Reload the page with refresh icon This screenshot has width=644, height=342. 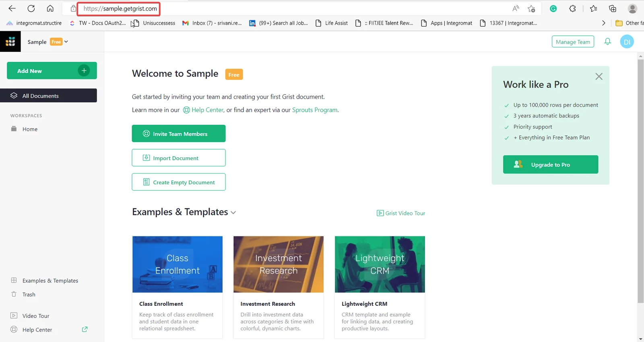pos(31,8)
